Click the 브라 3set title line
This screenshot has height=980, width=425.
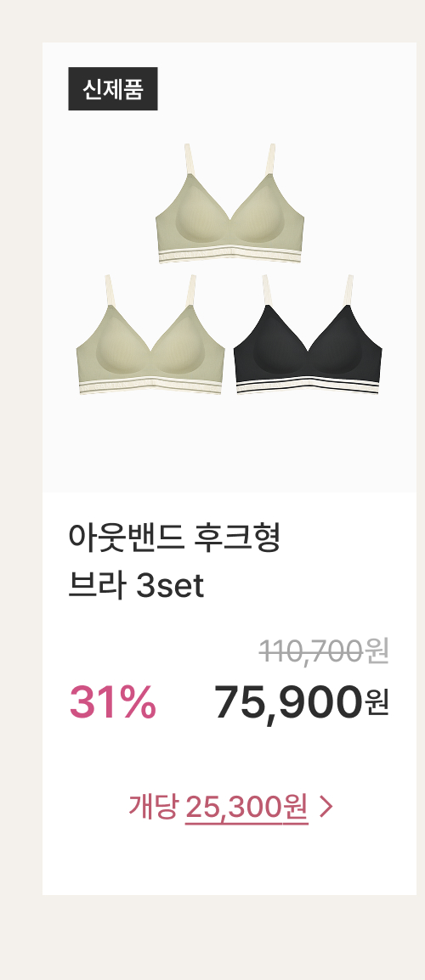[x=137, y=586]
